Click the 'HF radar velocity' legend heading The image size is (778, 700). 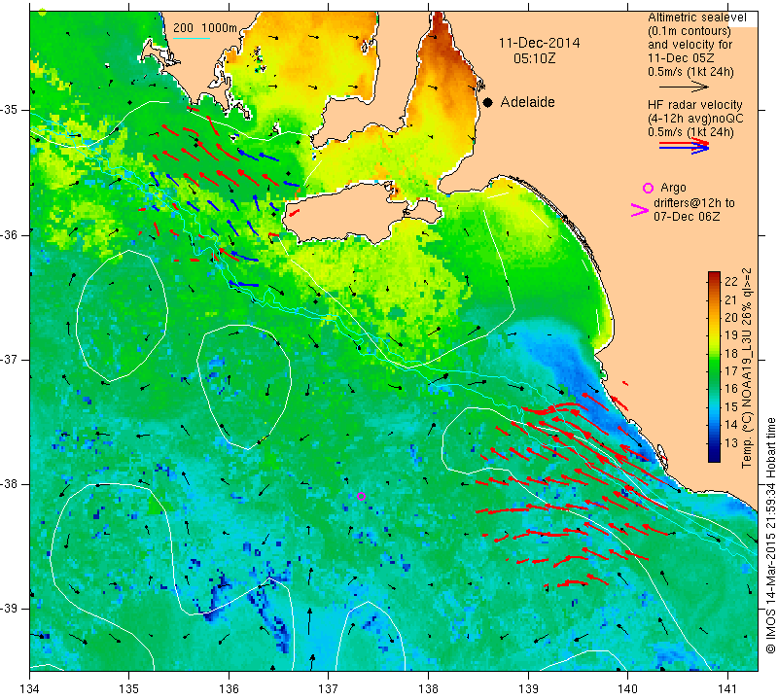(694, 105)
